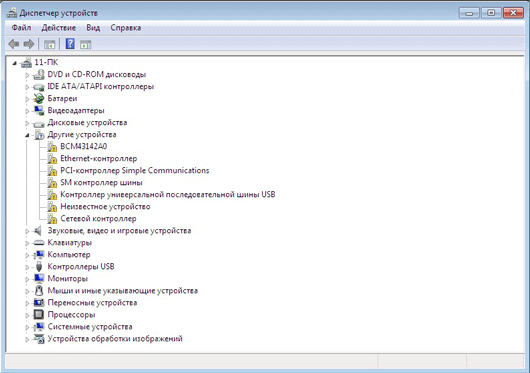Click the Клавиатуры keyboard icon
The height and width of the screenshot is (373, 530).
coord(39,243)
